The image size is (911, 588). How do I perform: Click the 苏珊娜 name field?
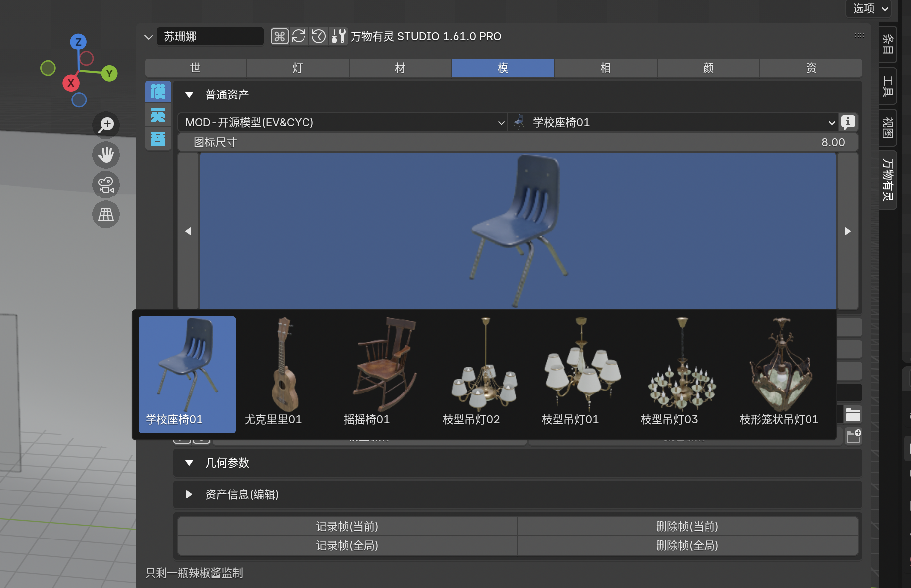coord(210,36)
